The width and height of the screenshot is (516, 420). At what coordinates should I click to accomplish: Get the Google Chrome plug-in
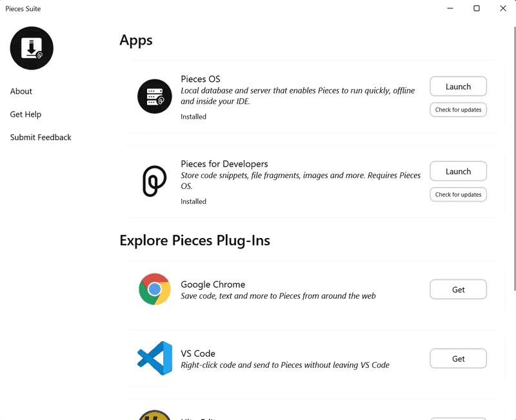tap(458, 289)
